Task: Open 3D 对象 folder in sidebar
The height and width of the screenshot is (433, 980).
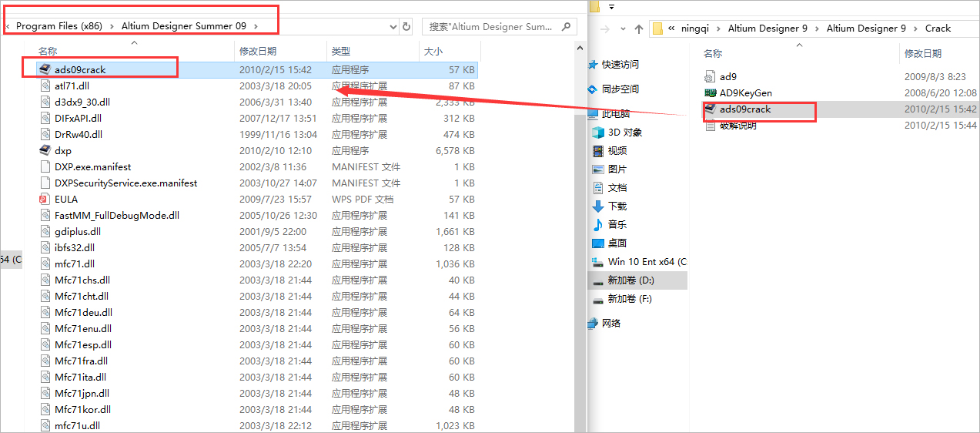Action: [x=625, y=132]
